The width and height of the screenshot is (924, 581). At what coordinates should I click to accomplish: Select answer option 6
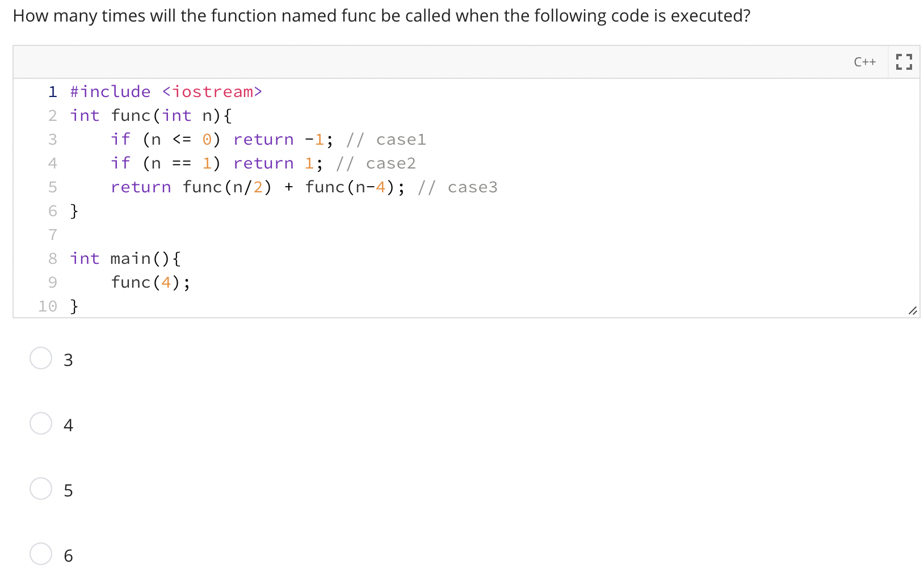(x=40, y=554)
